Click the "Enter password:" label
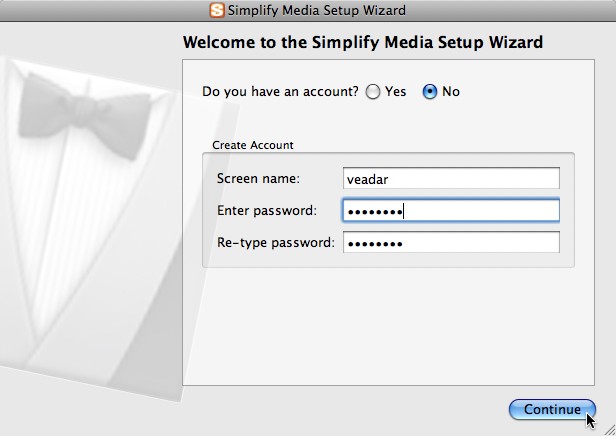The image size is (616, 436). 266,211
